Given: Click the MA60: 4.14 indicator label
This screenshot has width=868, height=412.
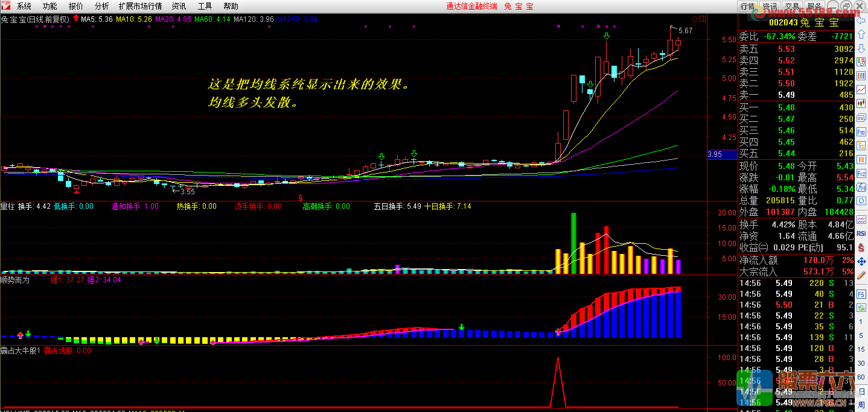Looking at the screenshot, I should [x=212, y=19].
